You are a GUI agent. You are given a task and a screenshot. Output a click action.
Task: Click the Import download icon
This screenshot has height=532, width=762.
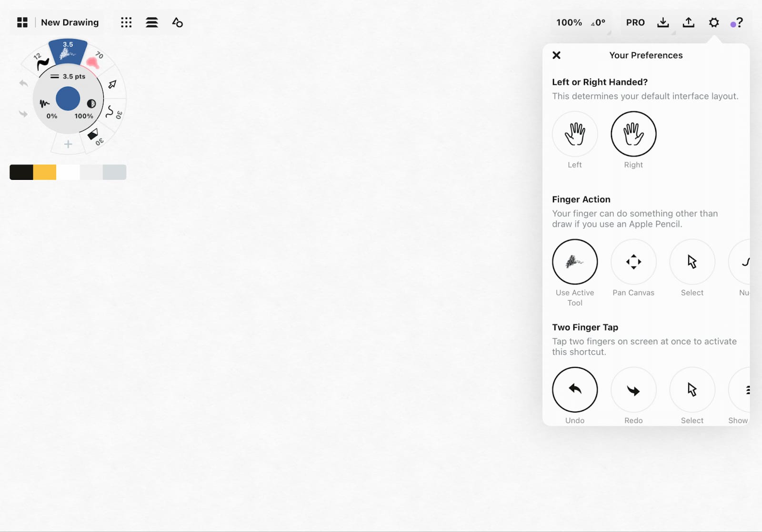coord(663,22)
